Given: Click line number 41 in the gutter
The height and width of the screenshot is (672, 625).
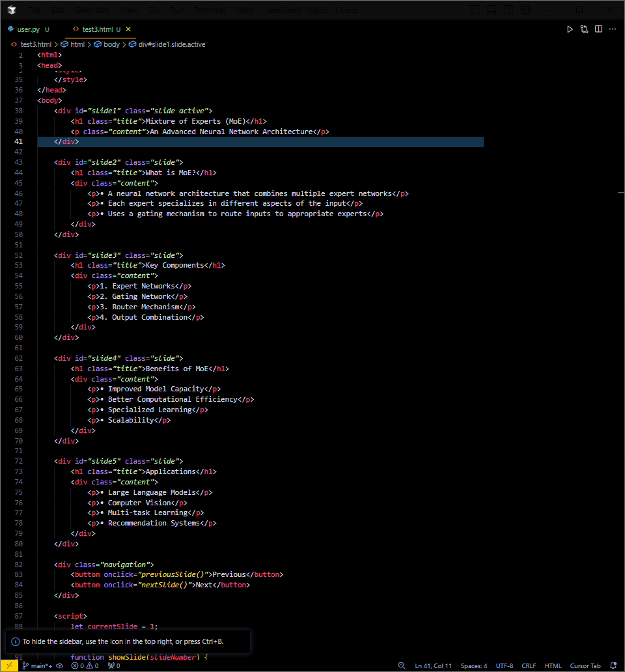Looking at the screenshot, I should (x=18, y=141).
